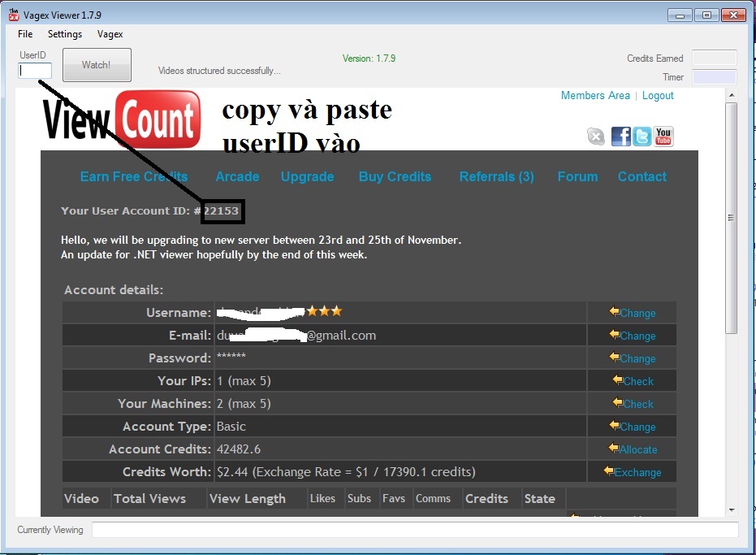Click the Twitter bird icon

click(x=642, y=137)
